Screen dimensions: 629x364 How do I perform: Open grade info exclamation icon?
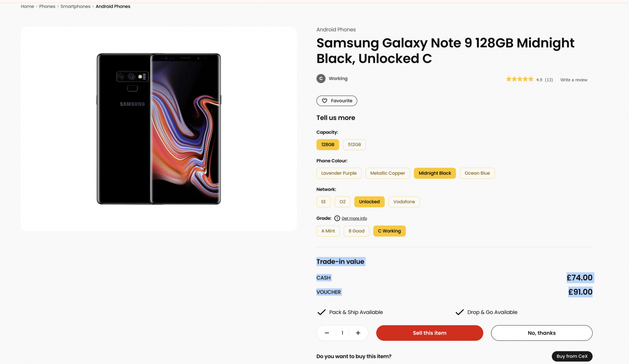(337, 219)
